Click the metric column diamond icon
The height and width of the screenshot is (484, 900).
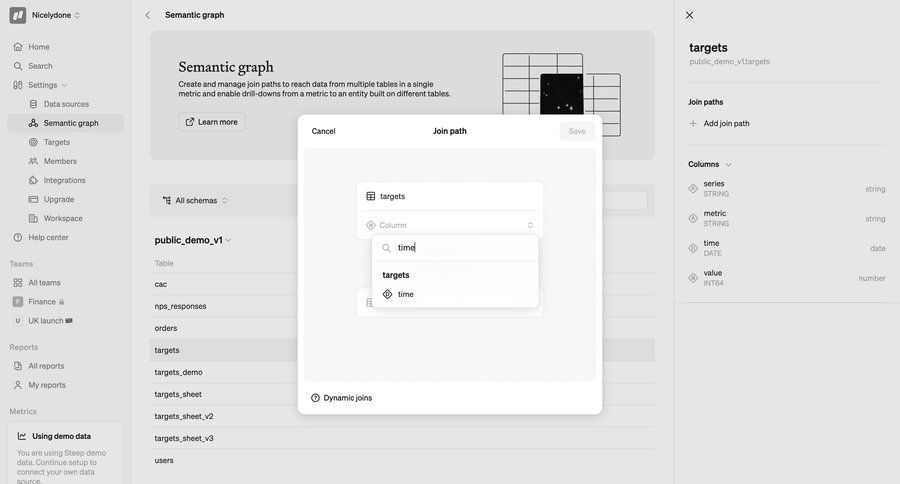point(693,218)
